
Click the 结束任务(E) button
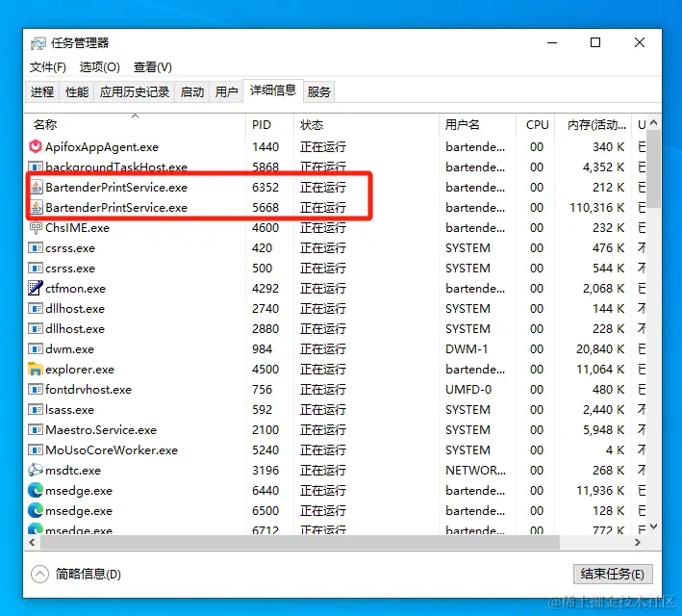pyautogui.click(x=613, y=574)
